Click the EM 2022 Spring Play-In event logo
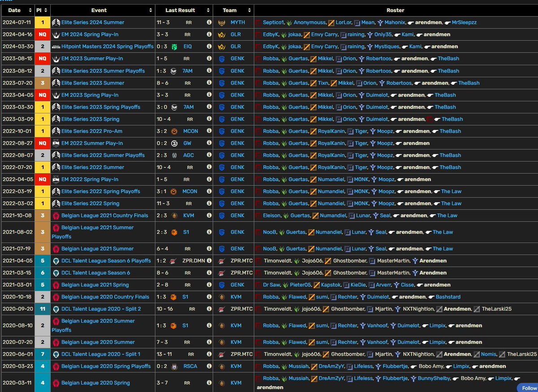This screenshot has height=392, width=538. coord(56,180)
